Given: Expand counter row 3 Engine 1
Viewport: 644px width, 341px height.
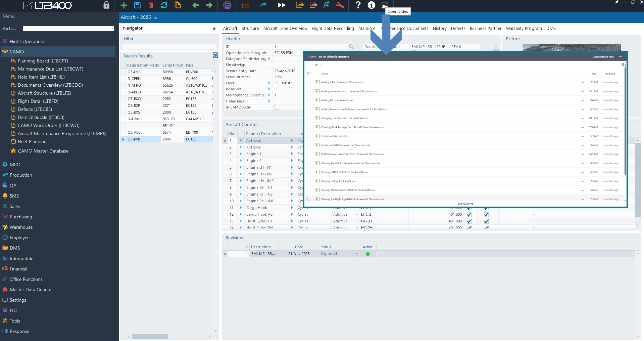Looking at the screenshot, I should pos(241,154).
